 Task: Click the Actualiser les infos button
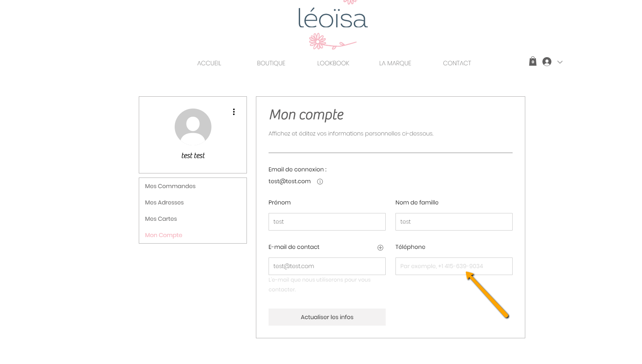coord(327,317)
